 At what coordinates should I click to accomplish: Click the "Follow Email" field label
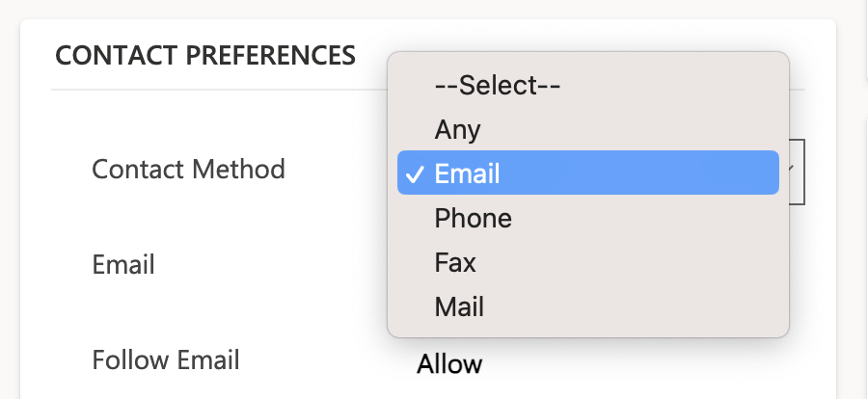(x=166, y=360)
